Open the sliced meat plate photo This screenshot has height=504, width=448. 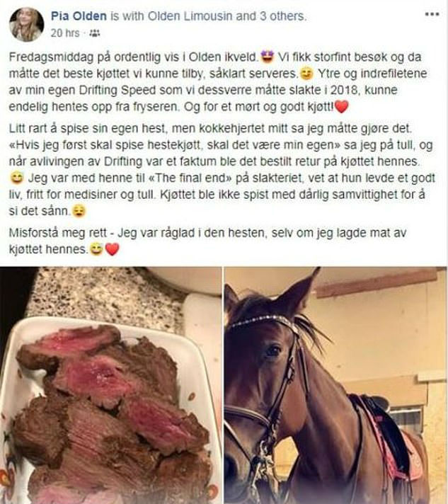(110, 385)
